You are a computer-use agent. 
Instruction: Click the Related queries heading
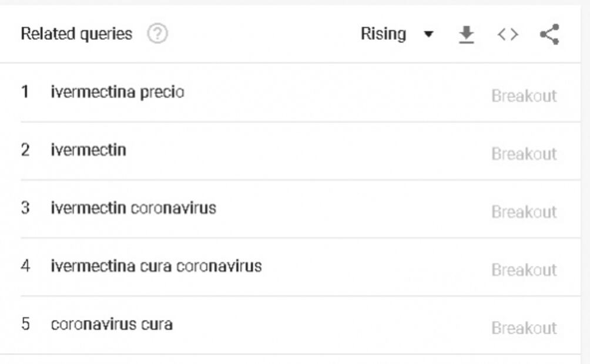click(76, 34)
